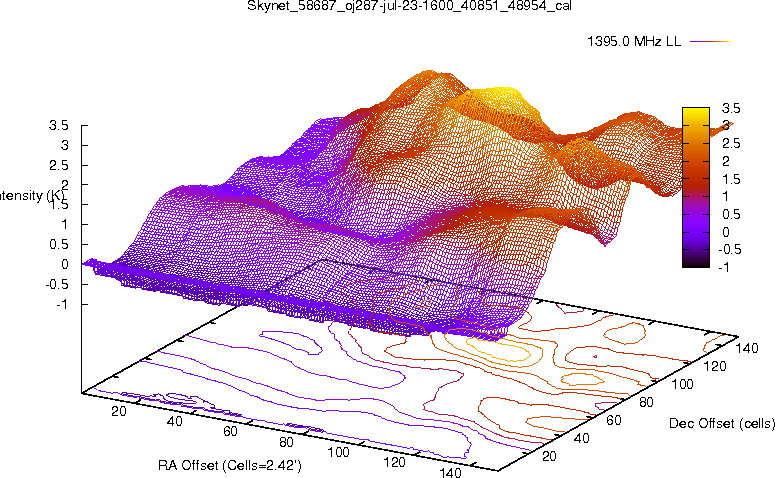Click the 0 tick on the Intensity axis
775x478 pixels.
pyautogui.click(x=64, y=264)
